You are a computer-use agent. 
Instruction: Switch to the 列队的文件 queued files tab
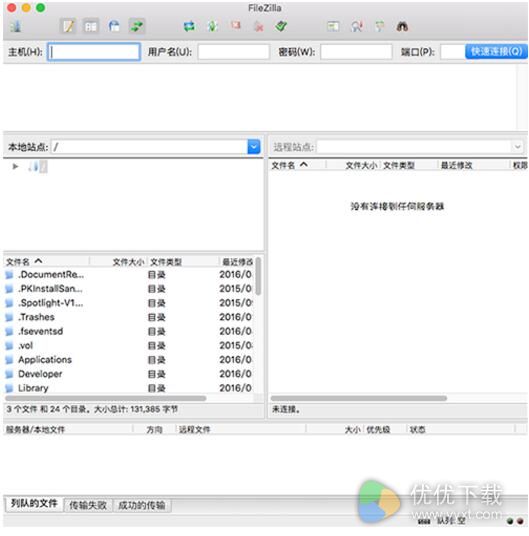coord(34,504)
